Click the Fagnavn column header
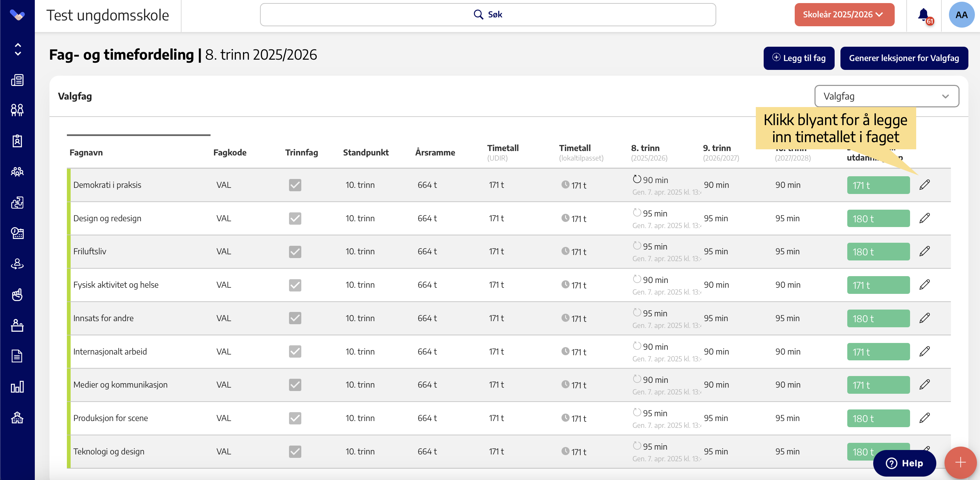This screenshot has width=980, height=480. tap(86, 152)
